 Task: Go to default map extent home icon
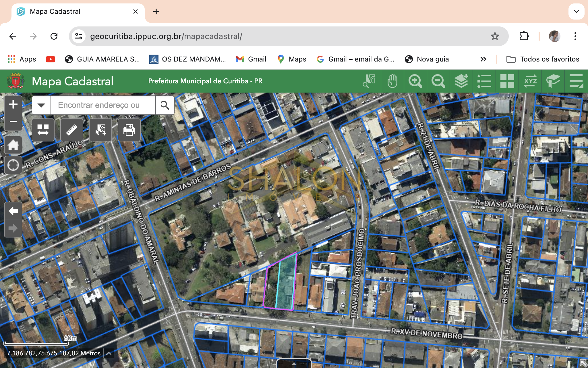pos(13,145)
